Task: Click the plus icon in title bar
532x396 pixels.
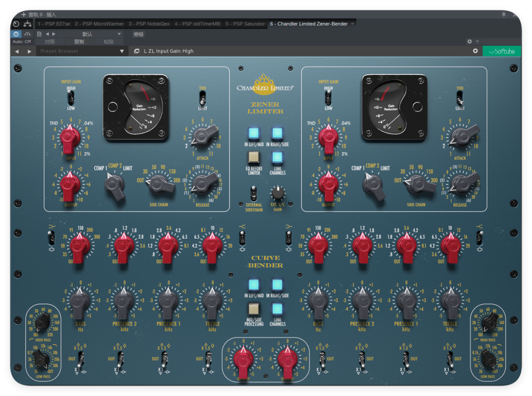Action: coord(23,14)
